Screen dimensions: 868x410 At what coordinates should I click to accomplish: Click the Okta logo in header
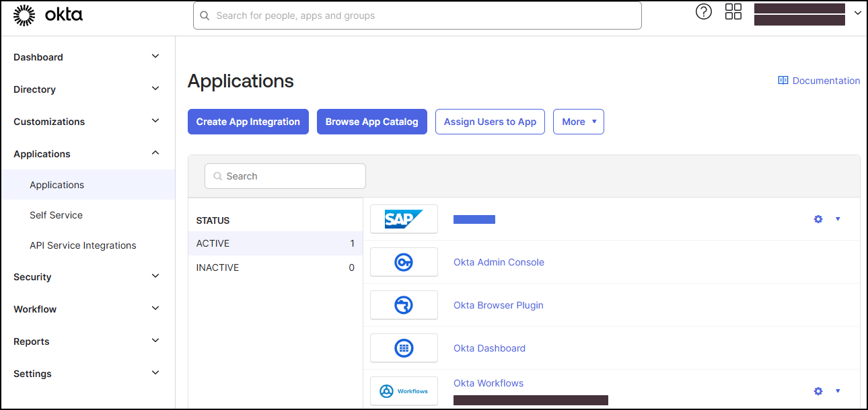pos(48,15)
